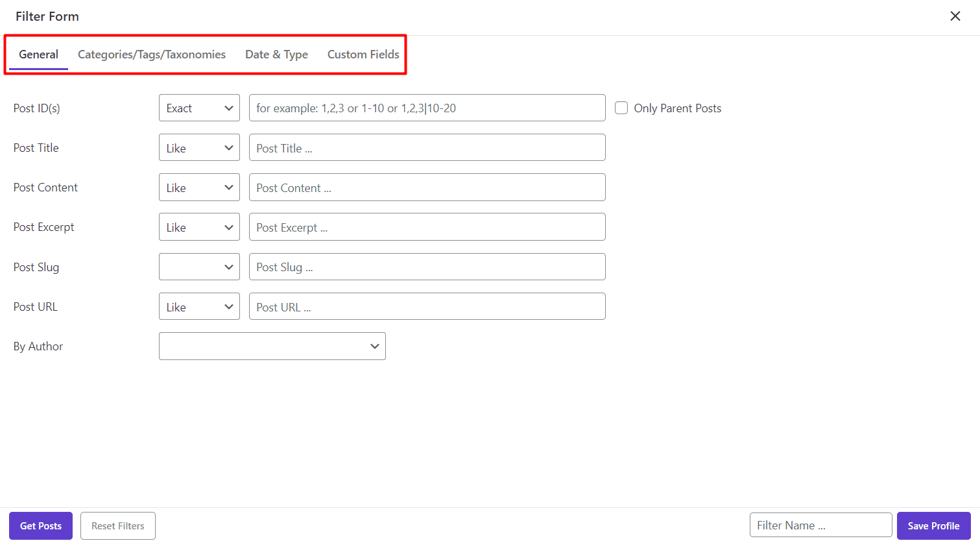
Task: Select the Custom Fields tab
Action: click(x=363, y=54)
